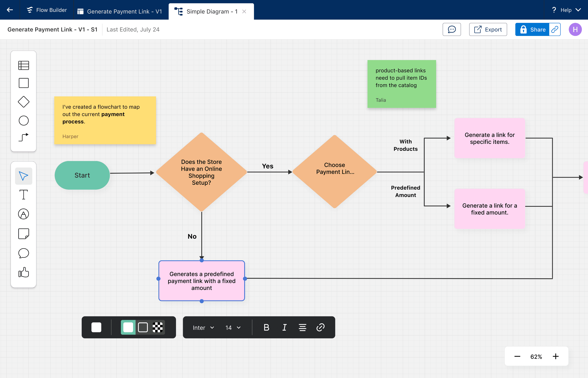Choose the elbow connector arrow tool
The height and width of the screenshot is (378, 588).
point(24,137)
